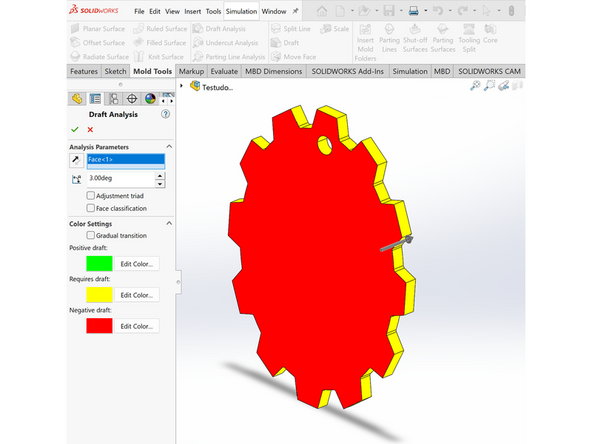Select the Face<1> direction of pull field
The width and height of the screenshot is (592, 444).
[126, 161]
